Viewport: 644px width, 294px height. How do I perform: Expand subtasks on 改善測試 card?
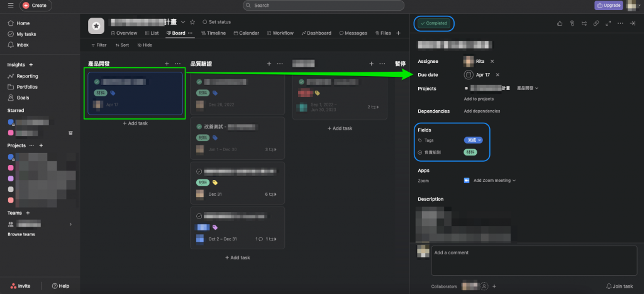pyautogui.click(x=271, y=150)
